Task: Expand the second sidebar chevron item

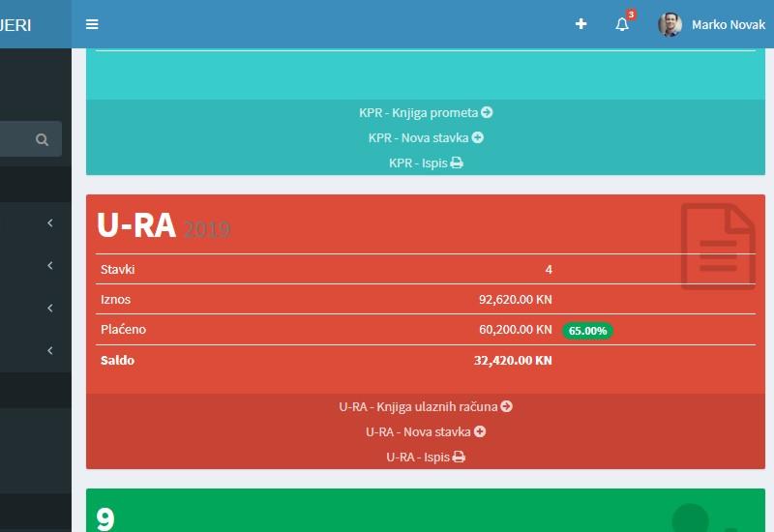Action: [50, 265]
